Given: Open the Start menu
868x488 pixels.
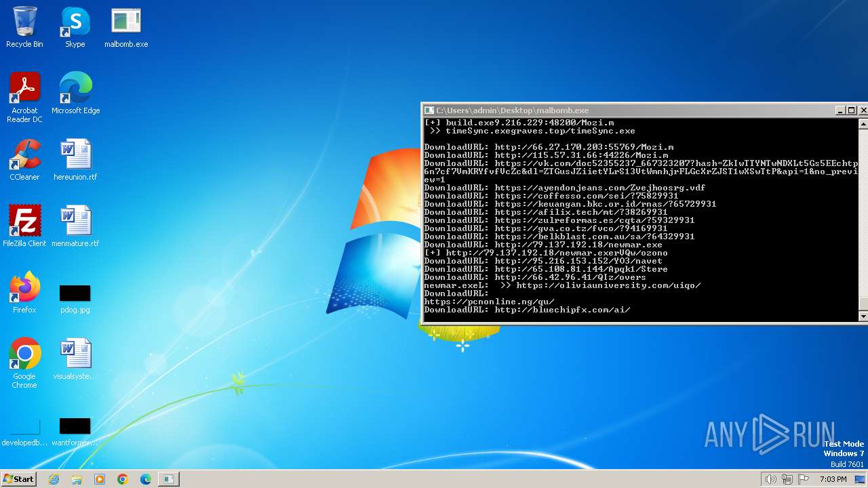Looking at the screenshot, I should 18,479.
